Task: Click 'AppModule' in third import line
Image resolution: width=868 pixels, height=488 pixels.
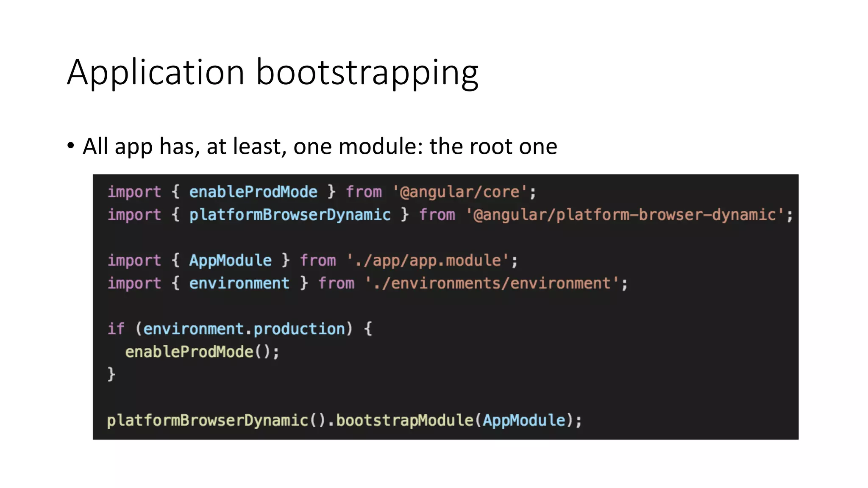Action: pos(230,260)
